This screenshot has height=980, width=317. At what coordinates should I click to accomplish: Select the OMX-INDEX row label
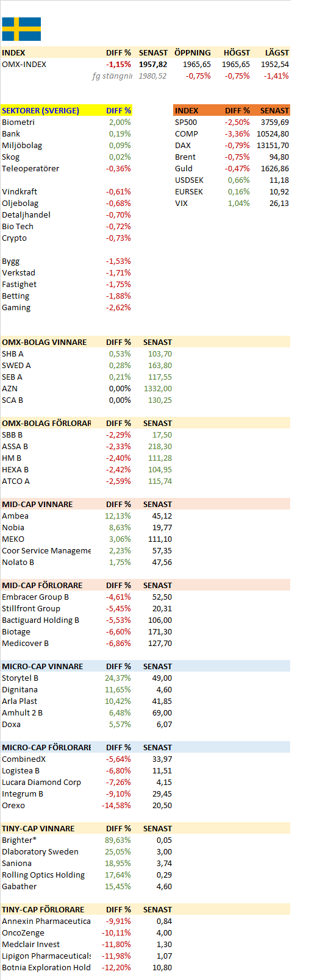[x=24, y=64]
